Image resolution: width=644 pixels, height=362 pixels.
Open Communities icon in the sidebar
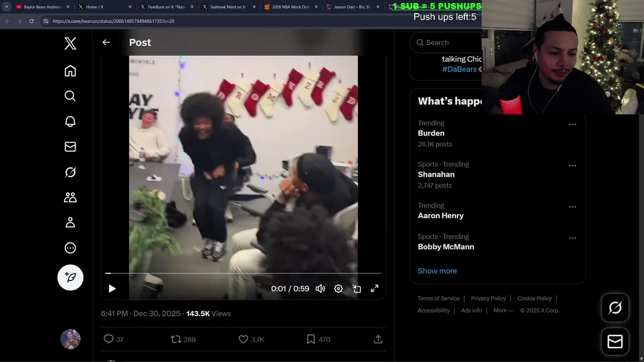[x=70, y=197]
